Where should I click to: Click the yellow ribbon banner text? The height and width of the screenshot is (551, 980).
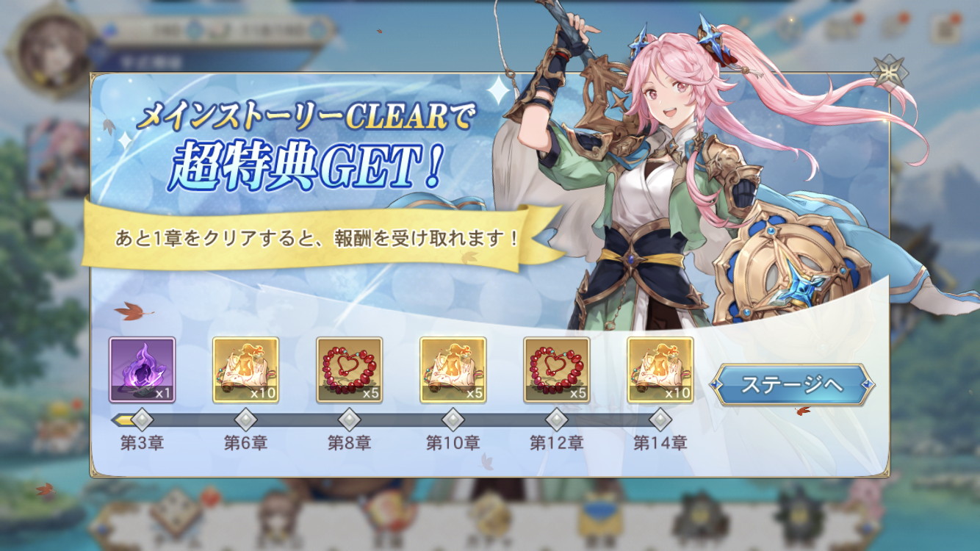click(318, 239)
